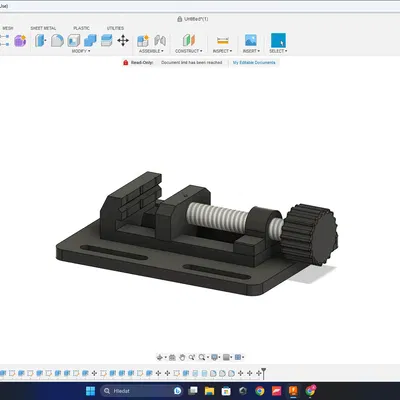Click the Document limit has been reached message
The image size is (400, 400).
click(192, 62)
